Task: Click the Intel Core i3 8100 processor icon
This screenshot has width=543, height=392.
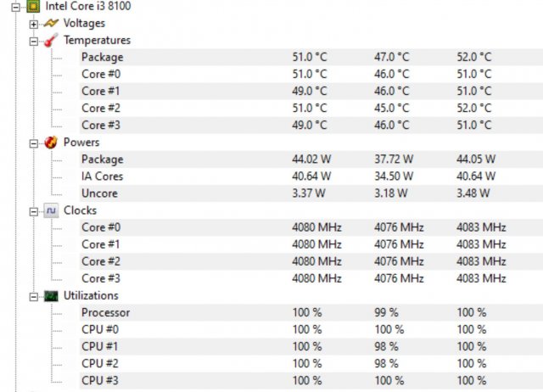Action: [34, 7]
